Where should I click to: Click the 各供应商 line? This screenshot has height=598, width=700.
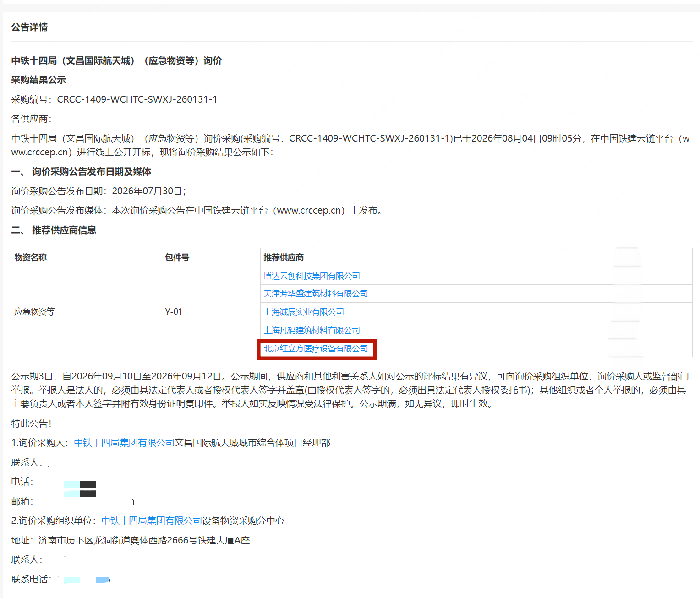(x=32, y=119)
